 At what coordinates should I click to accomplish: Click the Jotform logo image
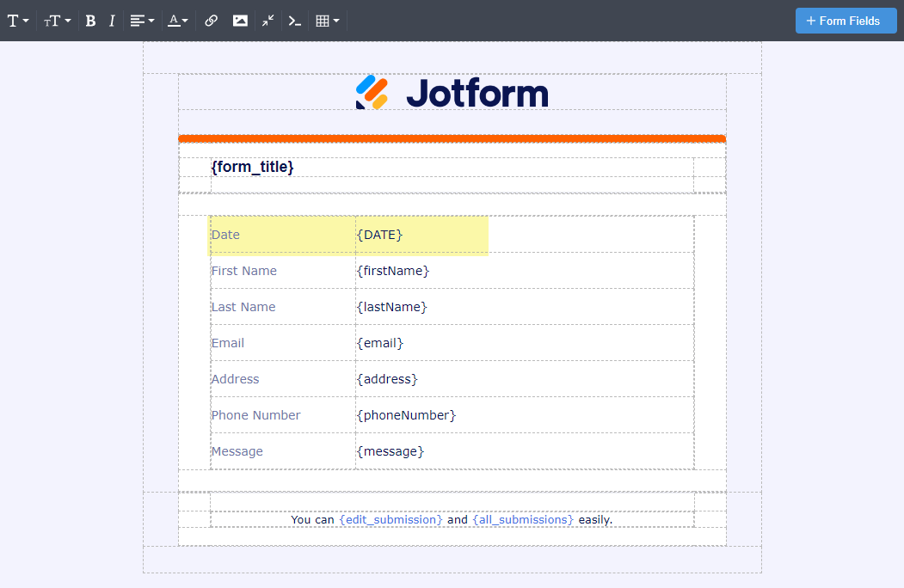point(452,92)
